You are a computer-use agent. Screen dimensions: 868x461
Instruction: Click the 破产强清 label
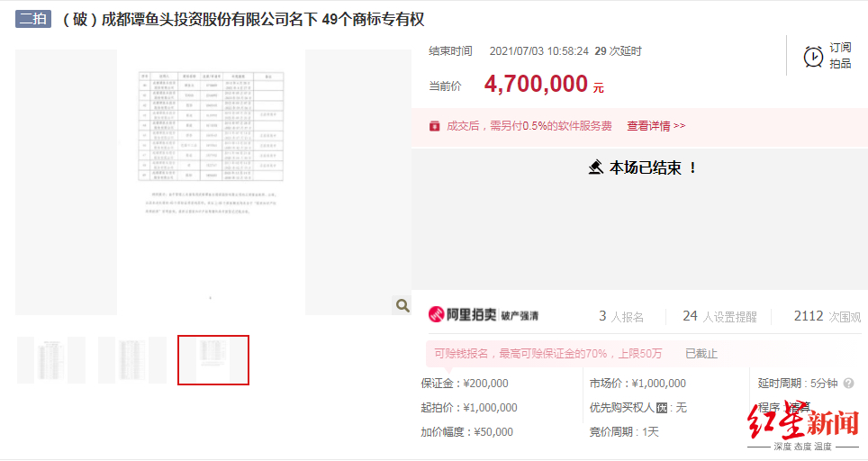click(520, 315)
